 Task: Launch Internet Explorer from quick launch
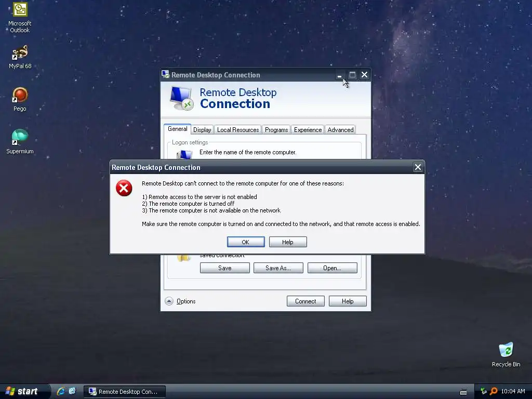(x=61, y=391)
